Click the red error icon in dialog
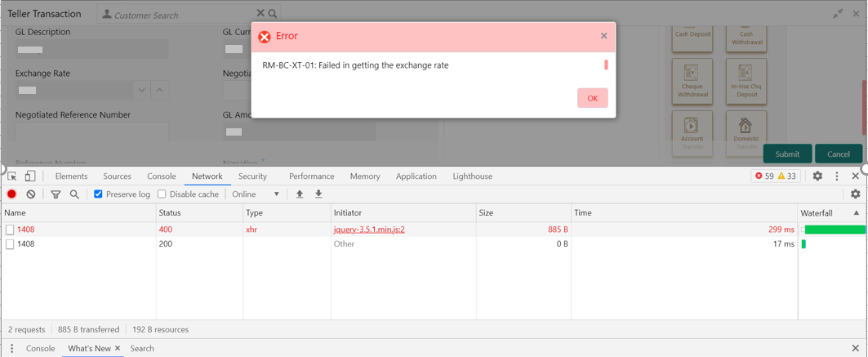868x357 pixels. 265,37
